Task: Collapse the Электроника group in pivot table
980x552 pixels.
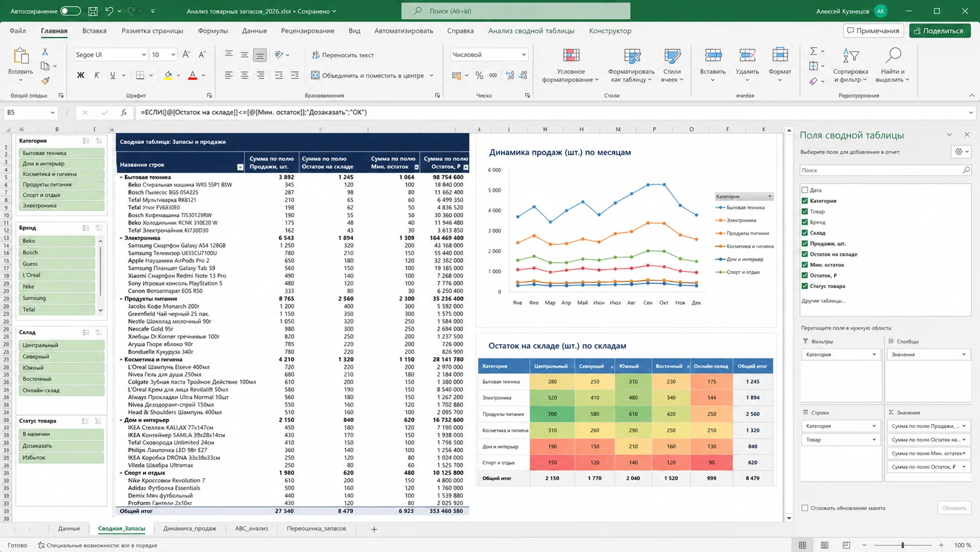Action: point(121,238)
